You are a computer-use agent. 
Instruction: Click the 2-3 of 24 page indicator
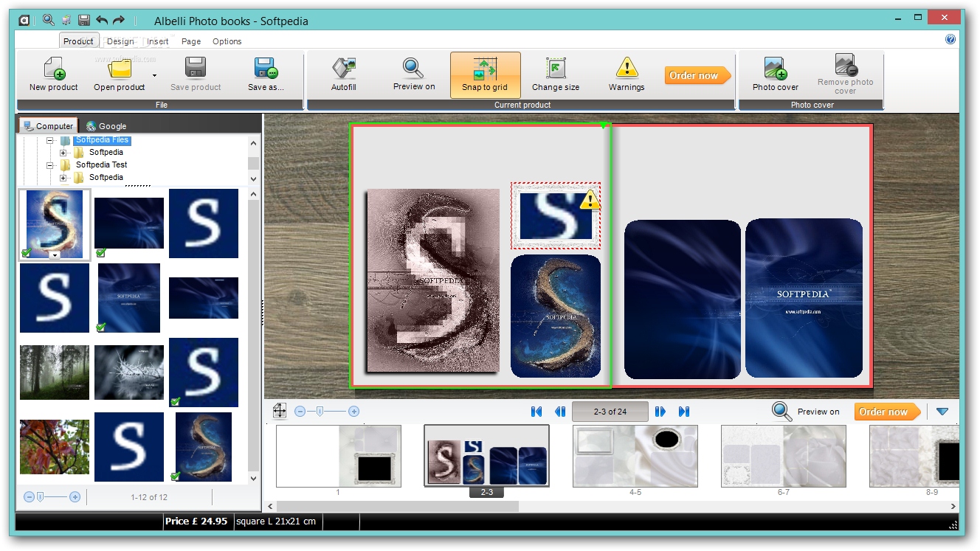point(610,412)
